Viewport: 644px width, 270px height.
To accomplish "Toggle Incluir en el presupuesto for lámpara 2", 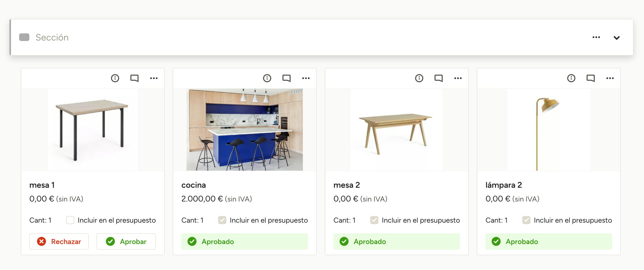I will (x=526, y=220).
